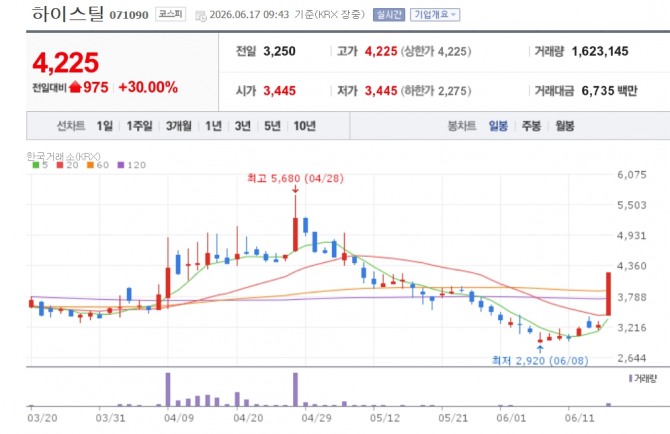Click the red 20-day moving average swatch
The width and height of the screenshot is (670, 434).
(x=60, y=165)
